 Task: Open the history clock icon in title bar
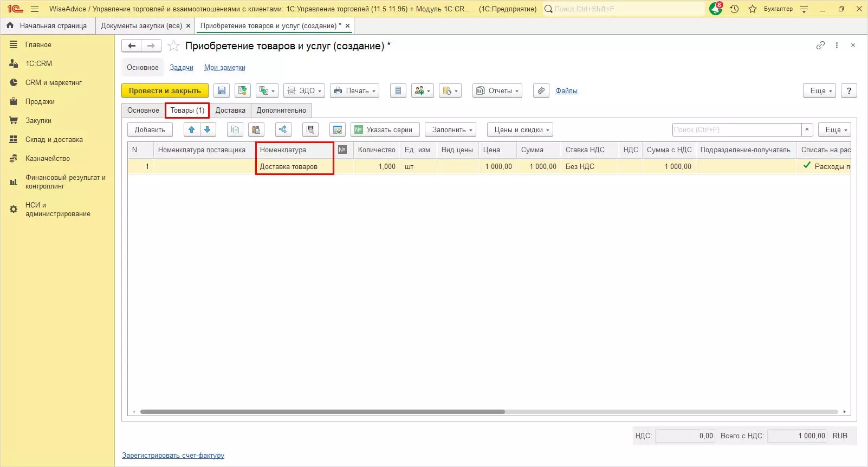point(734,9)
